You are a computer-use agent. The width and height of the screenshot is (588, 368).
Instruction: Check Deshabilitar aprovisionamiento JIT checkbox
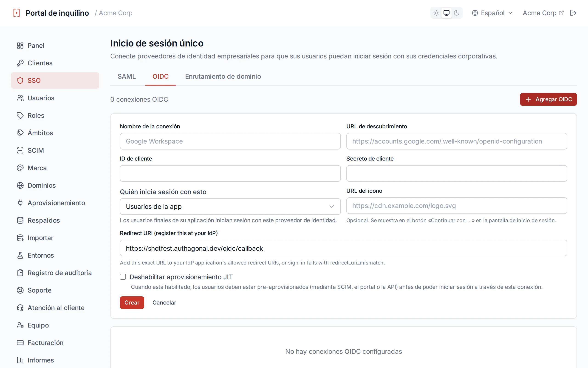coord(123,277)
